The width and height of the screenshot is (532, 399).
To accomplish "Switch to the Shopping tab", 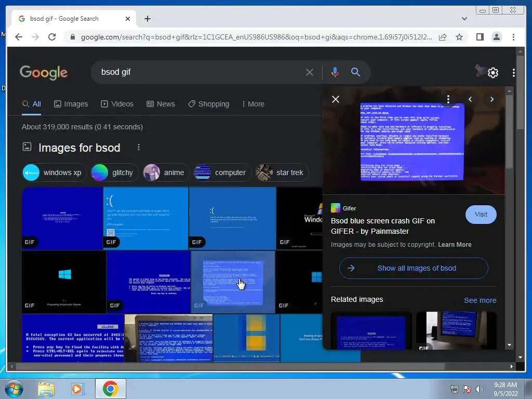I will pyautogui.click(x=209, y=104).
